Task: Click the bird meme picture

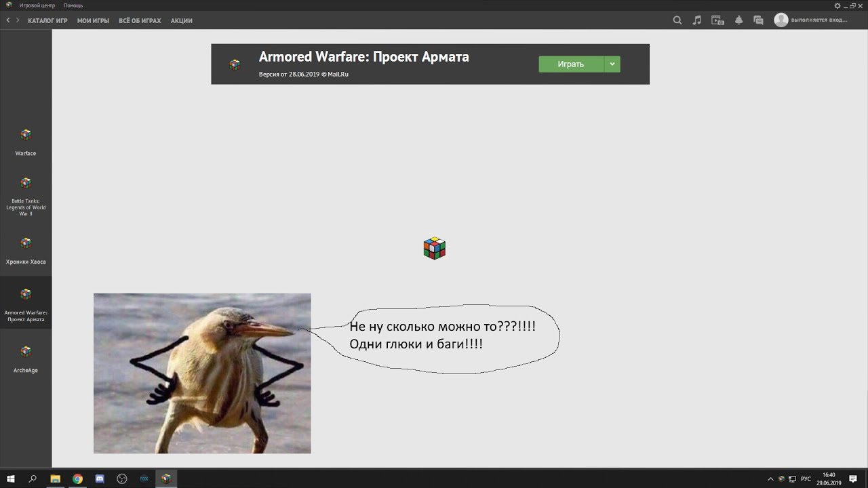Action: point(202,373)
